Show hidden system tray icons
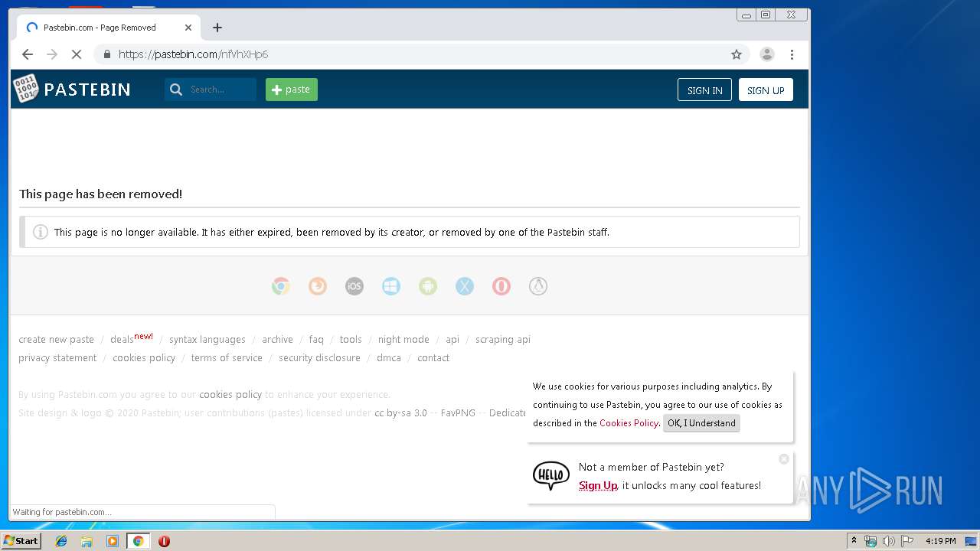The height and width of the screenshot is (551, 980). coord(854,541)
